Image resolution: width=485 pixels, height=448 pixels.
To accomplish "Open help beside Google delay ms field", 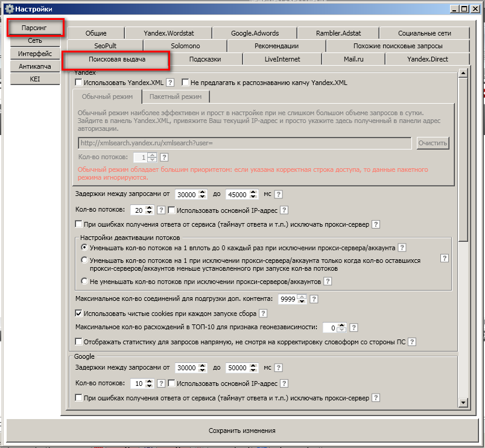I will [x=278, y=368].
